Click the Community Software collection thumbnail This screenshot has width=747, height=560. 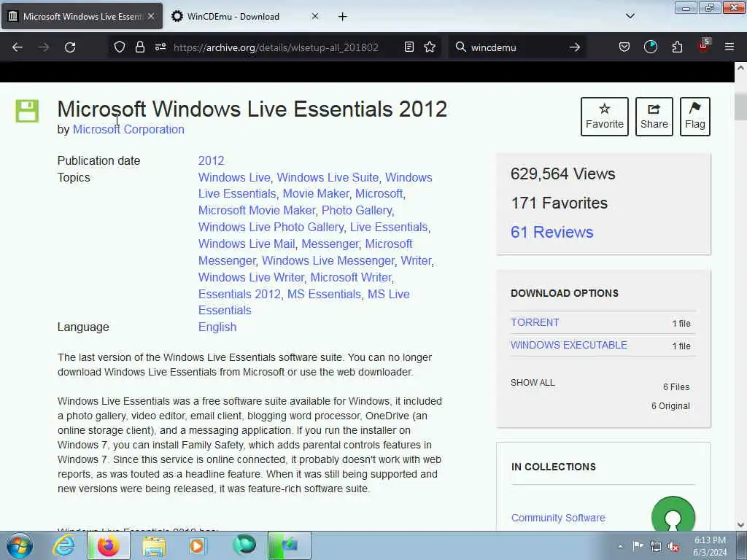[x=673, y=514]
